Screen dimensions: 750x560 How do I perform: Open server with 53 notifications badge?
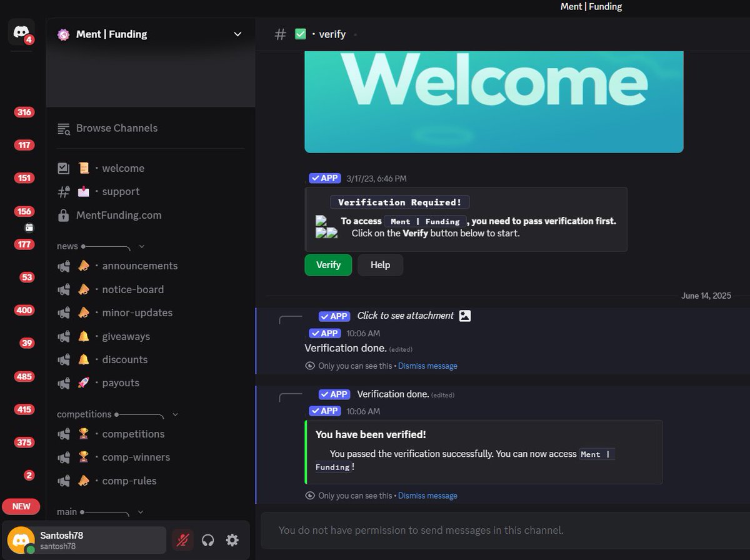[27, 277]
